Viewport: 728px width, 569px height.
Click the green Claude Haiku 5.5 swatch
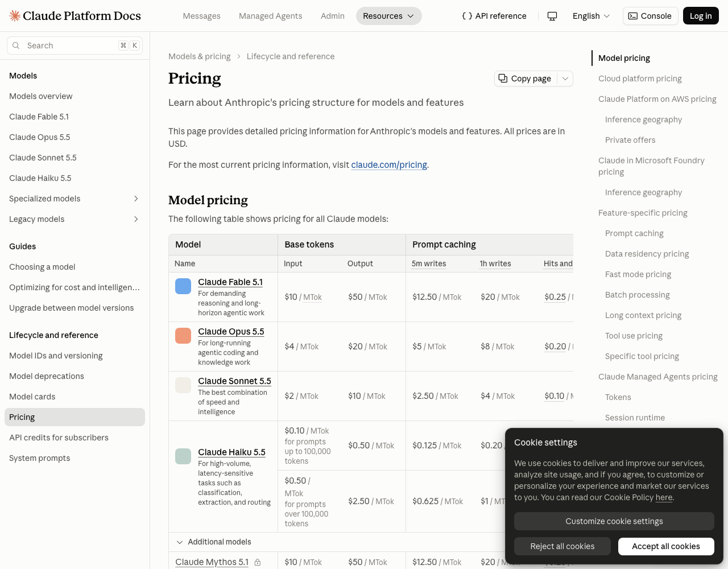click(183, 456)
